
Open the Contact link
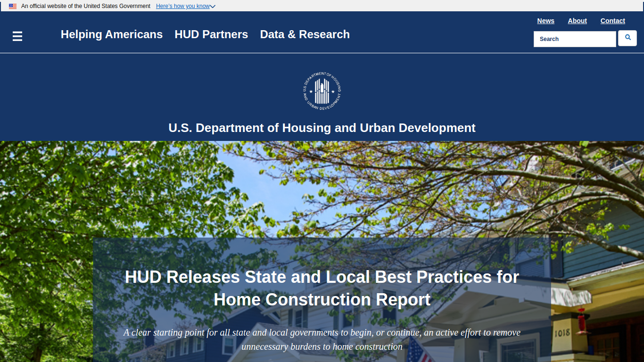[x=613, y=21]
